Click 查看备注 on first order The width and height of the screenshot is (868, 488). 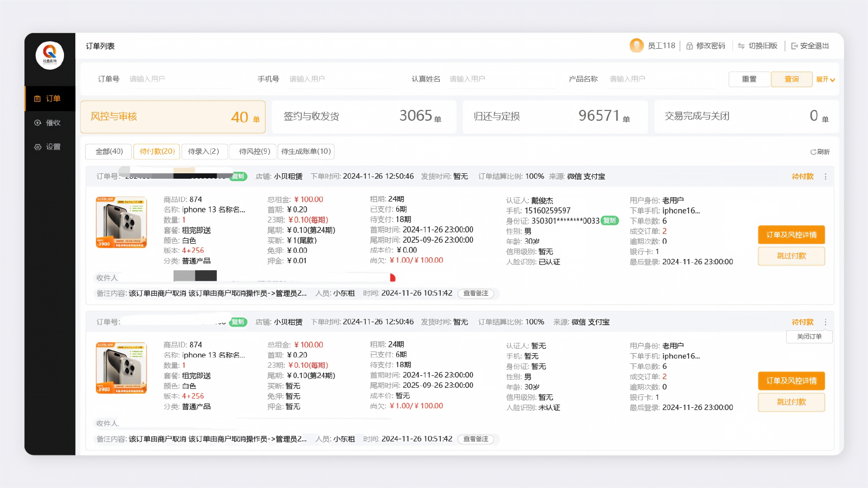coord(476,294)
